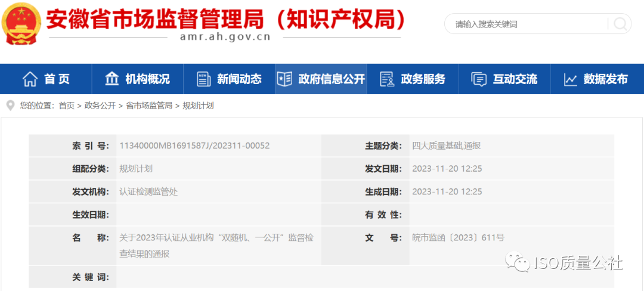Image resolution: width=644 pixels, height=291 pixels.
Task: Click the 名称 label
Action: point(91,238)
